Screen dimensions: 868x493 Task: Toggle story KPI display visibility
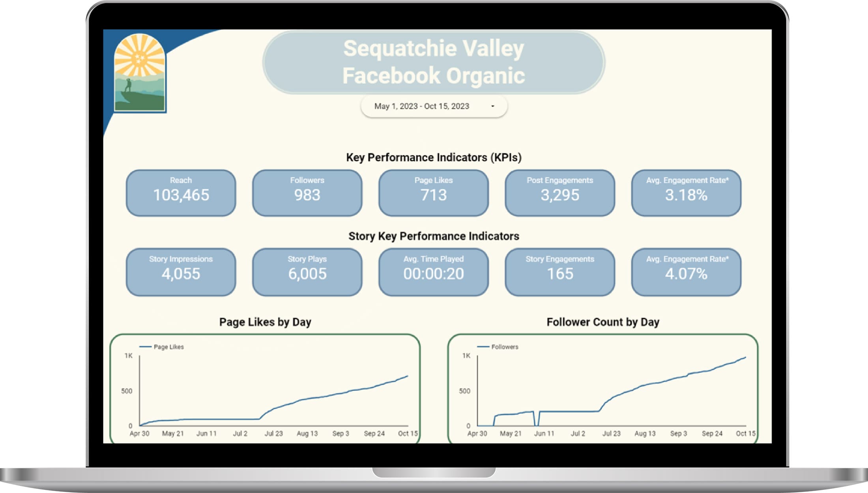pos(433,236)
